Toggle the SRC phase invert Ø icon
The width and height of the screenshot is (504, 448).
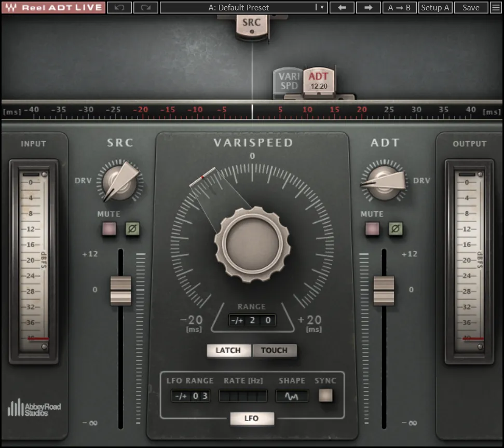[x=131, y=229]
